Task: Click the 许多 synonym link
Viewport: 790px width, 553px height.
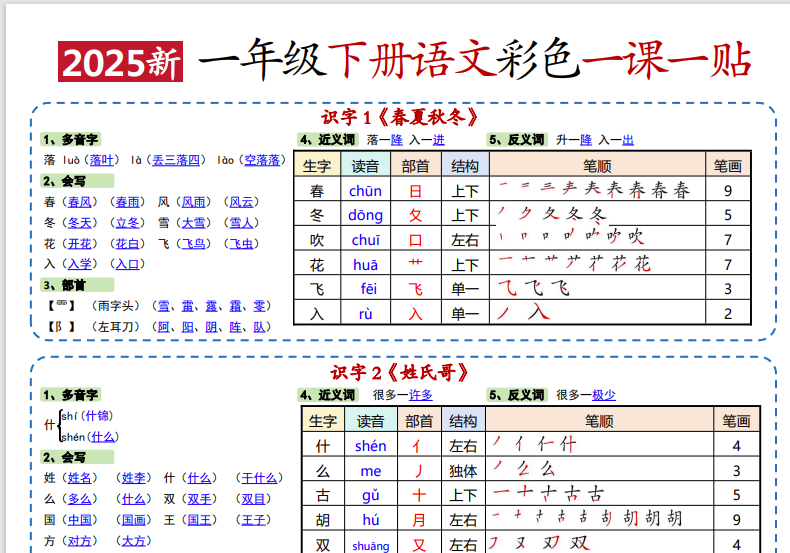Action: [421, 395]
